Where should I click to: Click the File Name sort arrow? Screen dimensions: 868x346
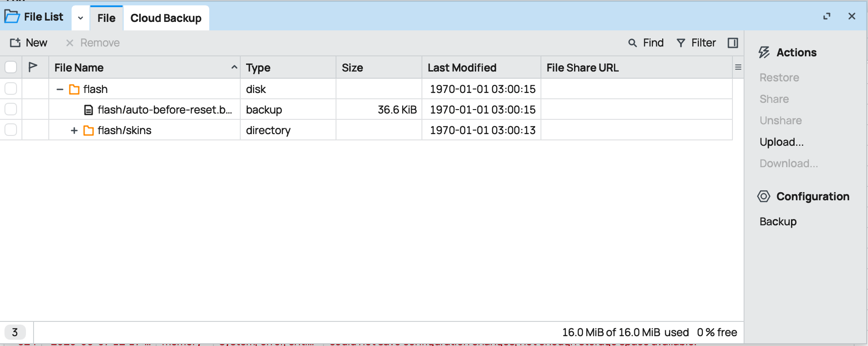pyautogui.click(x=234, y=67)
